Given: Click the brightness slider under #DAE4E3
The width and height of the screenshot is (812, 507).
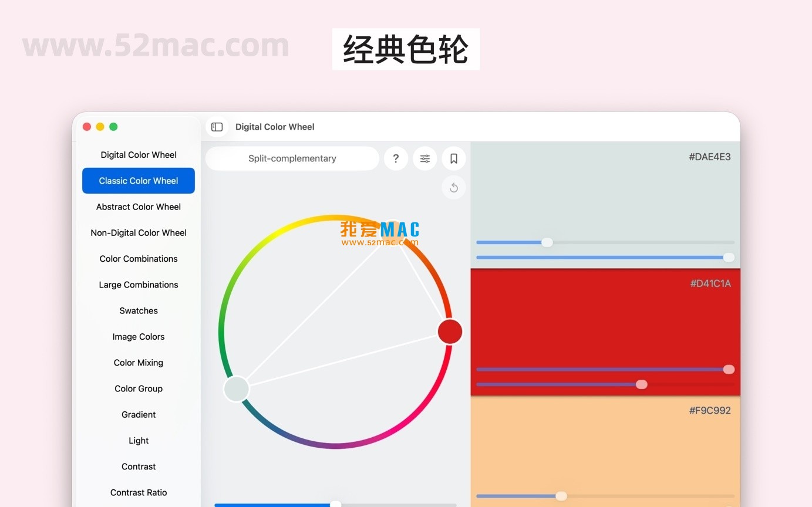Looking at the screenshot, I should [x=547, y=242].
